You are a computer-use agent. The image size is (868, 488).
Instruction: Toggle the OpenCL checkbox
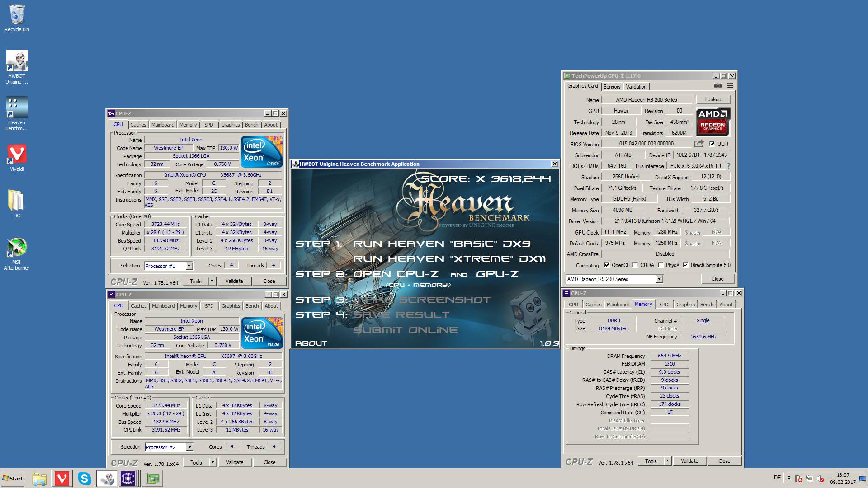(607, 265)
